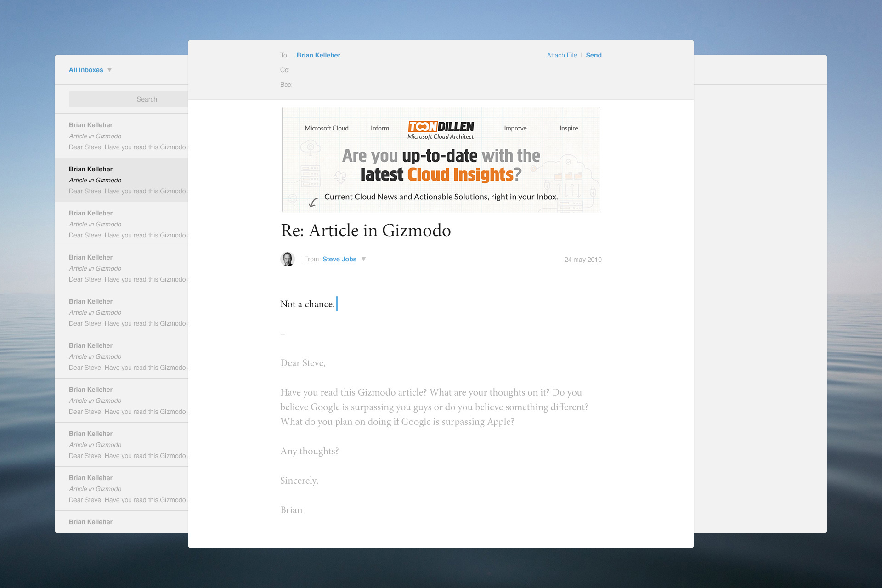Click the triangle arrow beside All Inboxes
Image resolution: width=882 pixels, height=588 pixels.
[109, 70]
